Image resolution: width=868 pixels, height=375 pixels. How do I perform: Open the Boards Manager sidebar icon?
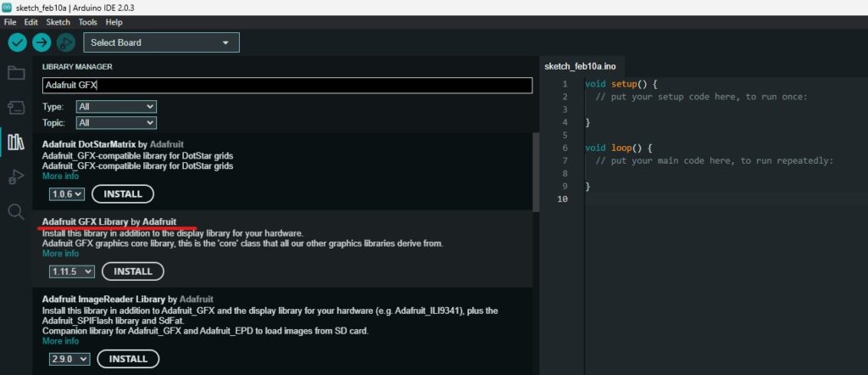pos(16,108)
